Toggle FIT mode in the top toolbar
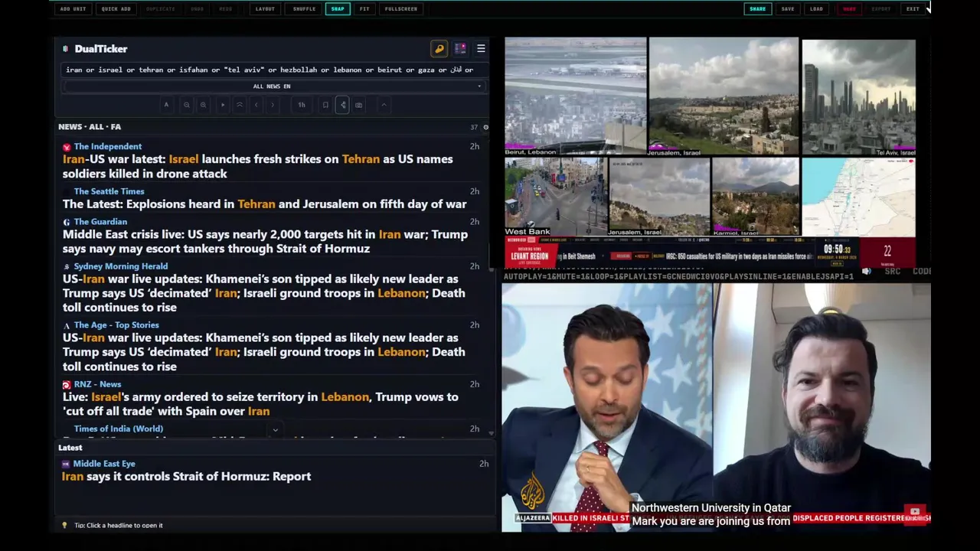The height and width of the screenshot is (551, 980). [x=364, y=9]
